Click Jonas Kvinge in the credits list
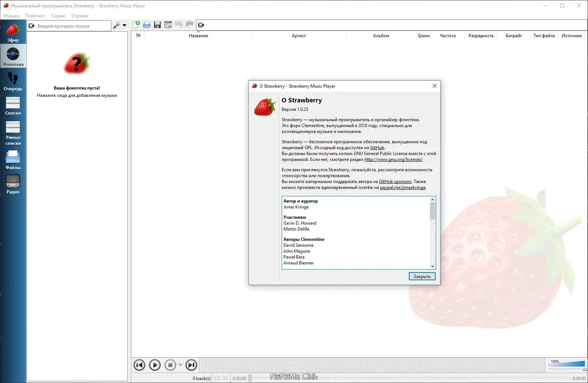The height and width of the screenshot is (383, 588). tap(296, 207)
